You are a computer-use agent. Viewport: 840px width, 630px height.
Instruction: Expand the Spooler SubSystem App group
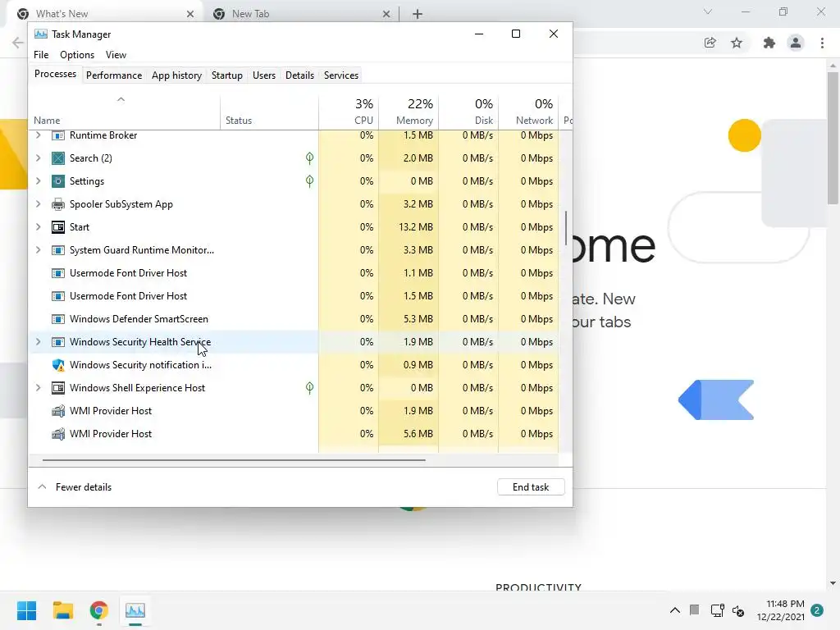coord(38,204)
